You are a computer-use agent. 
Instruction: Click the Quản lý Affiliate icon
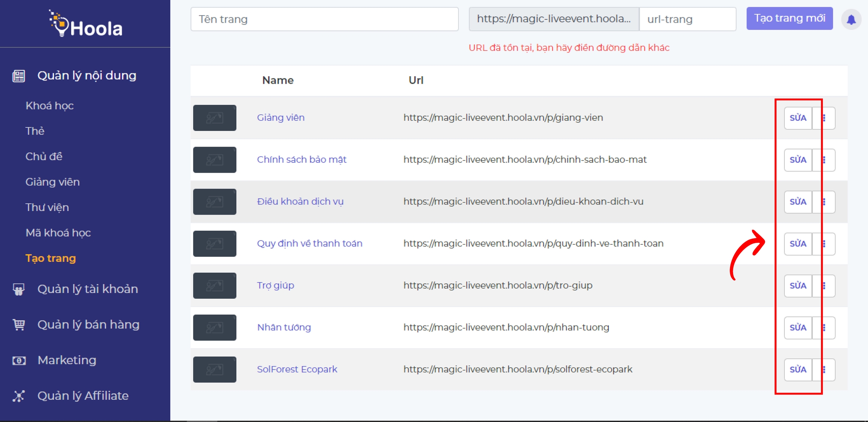point(19,396)
